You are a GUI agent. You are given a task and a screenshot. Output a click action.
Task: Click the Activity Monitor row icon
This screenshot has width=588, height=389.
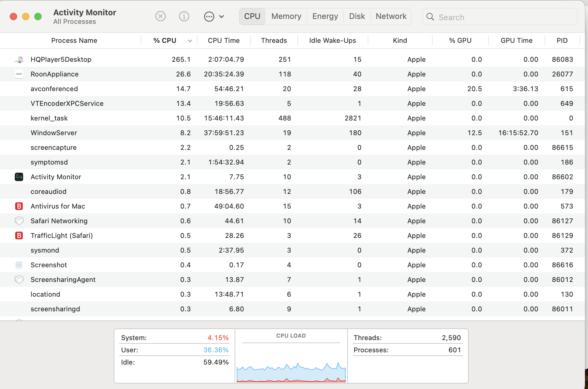(x=19, y=177)
